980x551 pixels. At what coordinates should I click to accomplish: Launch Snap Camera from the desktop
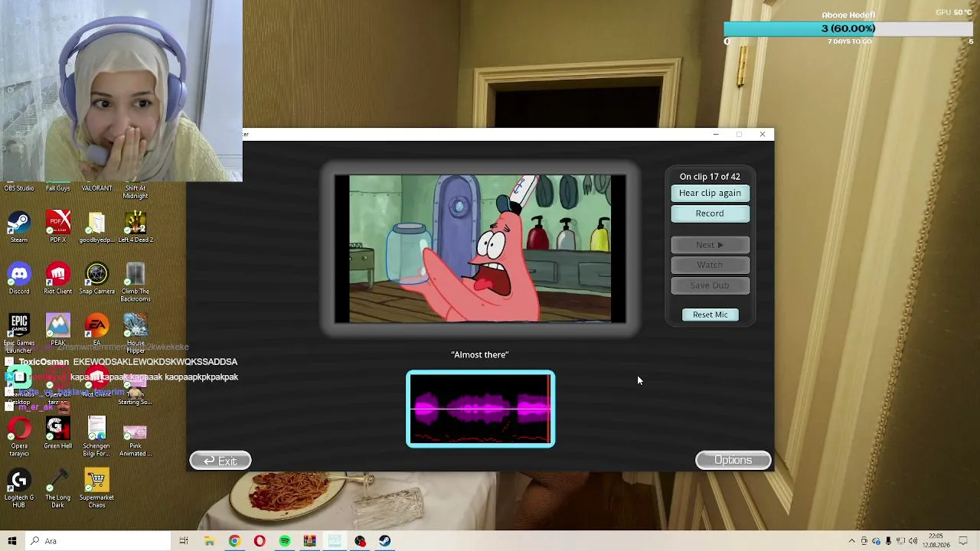point(96,279)
